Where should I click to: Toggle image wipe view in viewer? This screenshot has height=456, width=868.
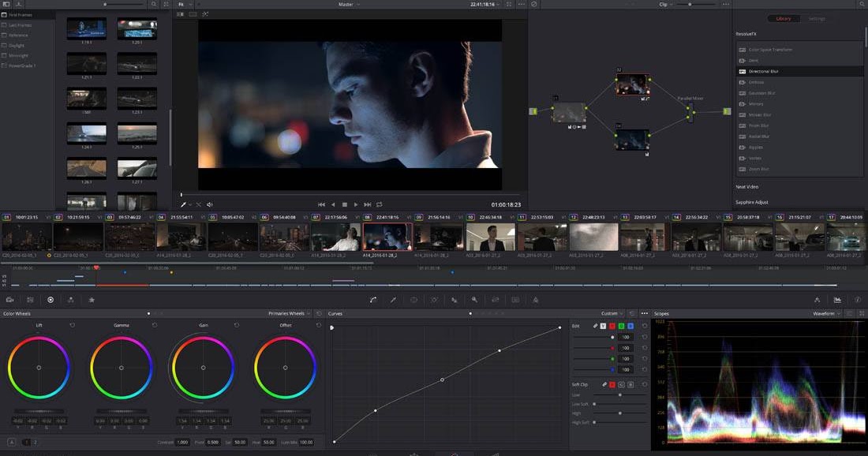tap(181, 14)
